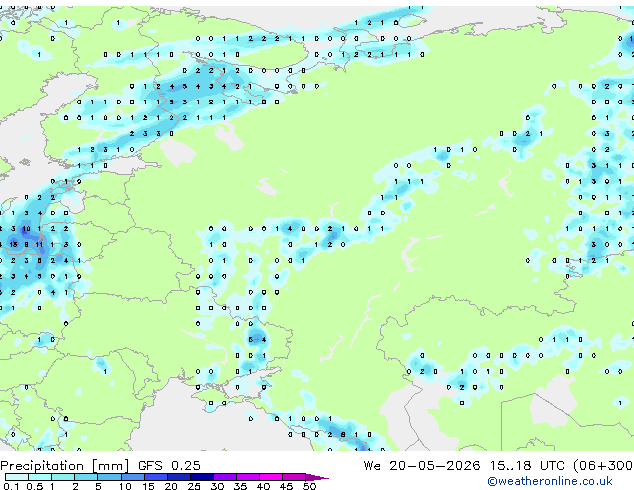Select the 1–2 mm legend color swatch

63,477
